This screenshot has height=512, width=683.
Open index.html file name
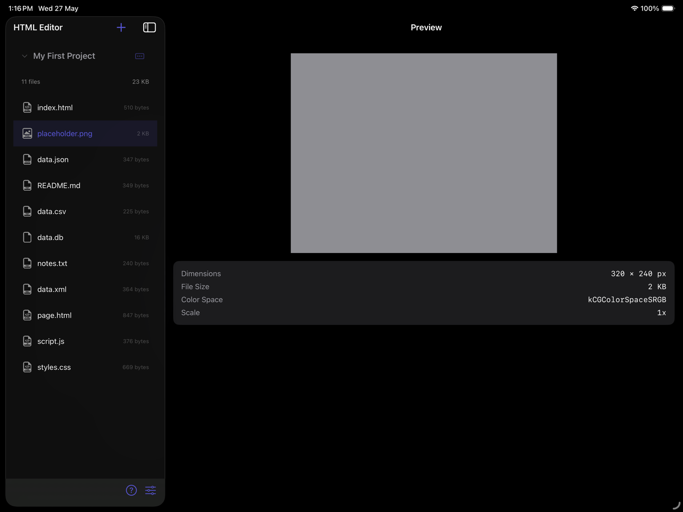point(55,108)
